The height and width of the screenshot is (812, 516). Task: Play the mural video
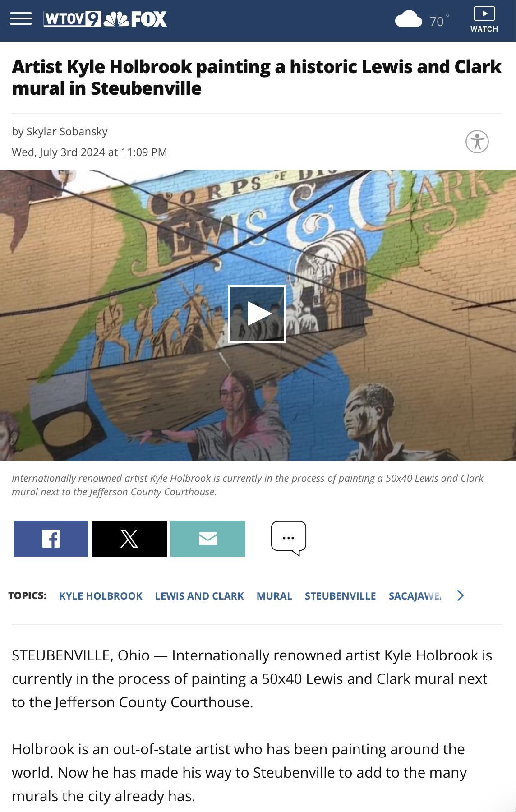click(x=257, y=314)
